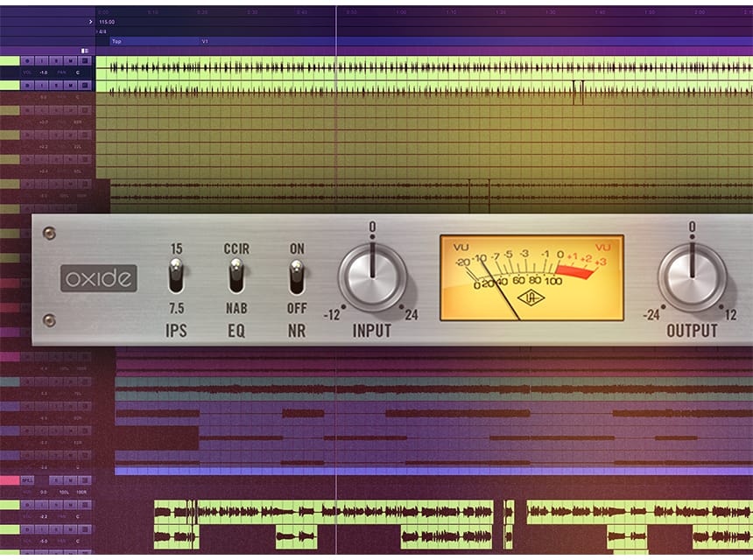Arm record on the -2.2 volume track

(x=27, y=505)
